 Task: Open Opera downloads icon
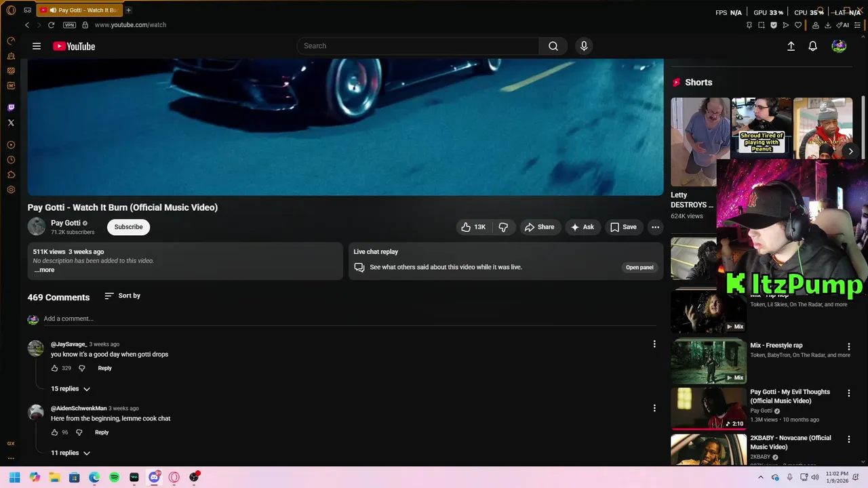point(827,25)
